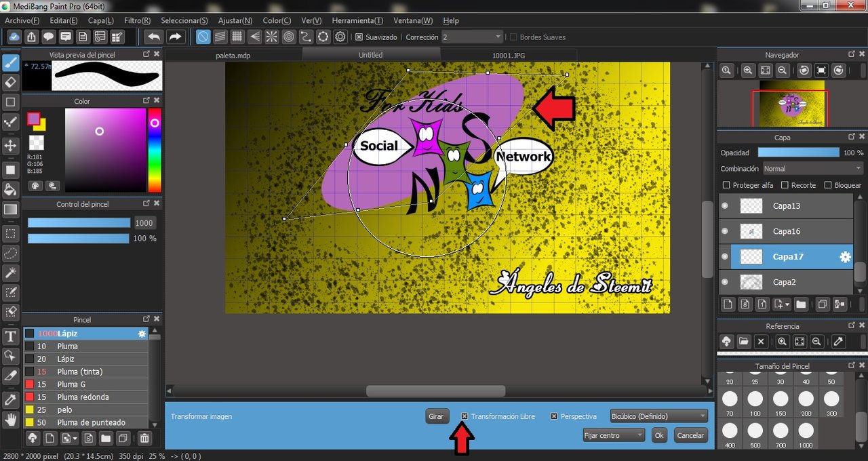
Task: Select the Gradient tool
Action: (11, 209)
